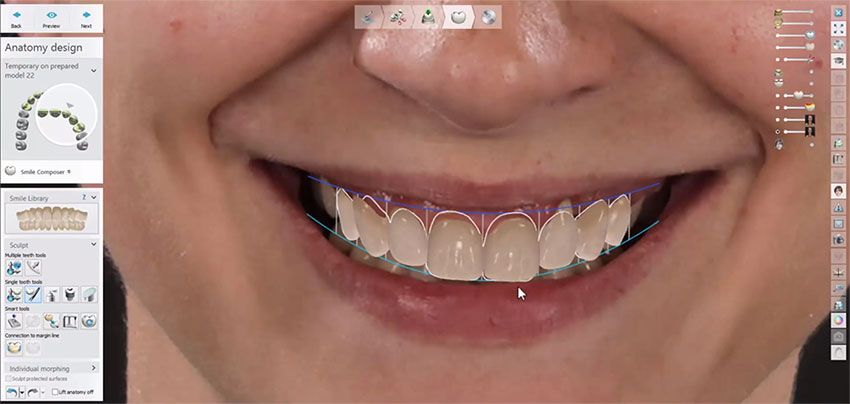Click the graduation cap training icon

click(838, 61)
